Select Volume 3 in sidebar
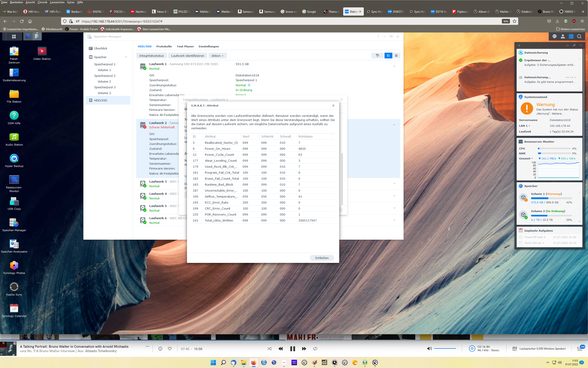The width and height of the screenshot is (588, 368). click(104, 93)
